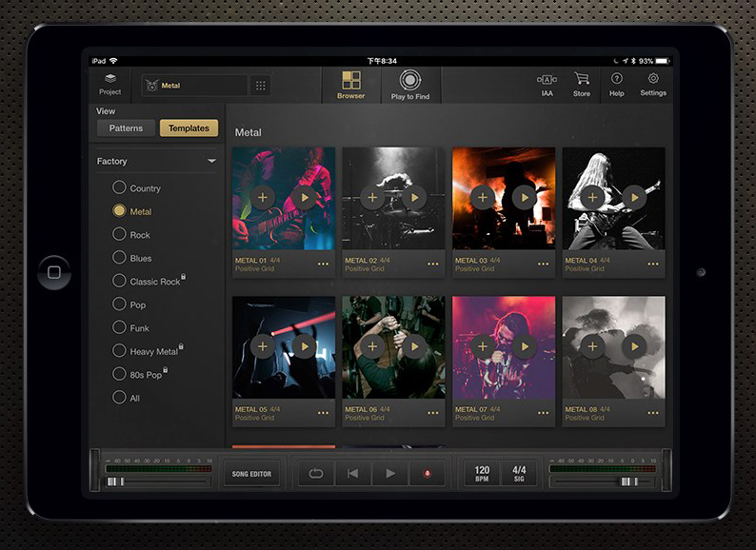Select the Rock genre radio button
Viewport: 756px width, 550px height.
(119, 234)
